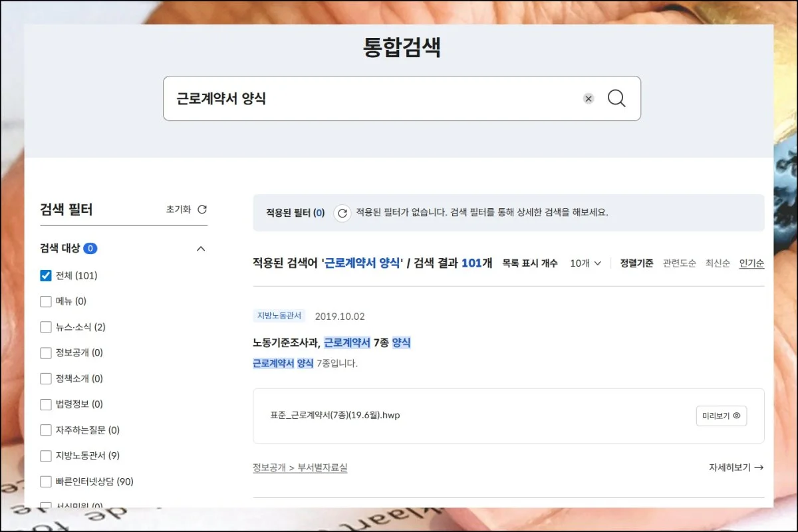
Task: Click the 표준_근로계약서(7종)(19.6월).hwp file name
Action: coord(335,416)
